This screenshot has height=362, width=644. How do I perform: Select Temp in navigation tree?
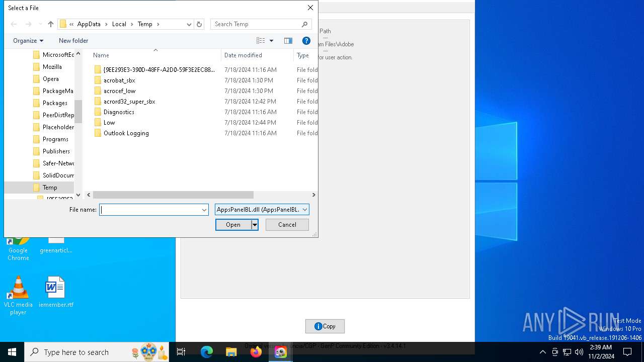(x=50, y=188)
